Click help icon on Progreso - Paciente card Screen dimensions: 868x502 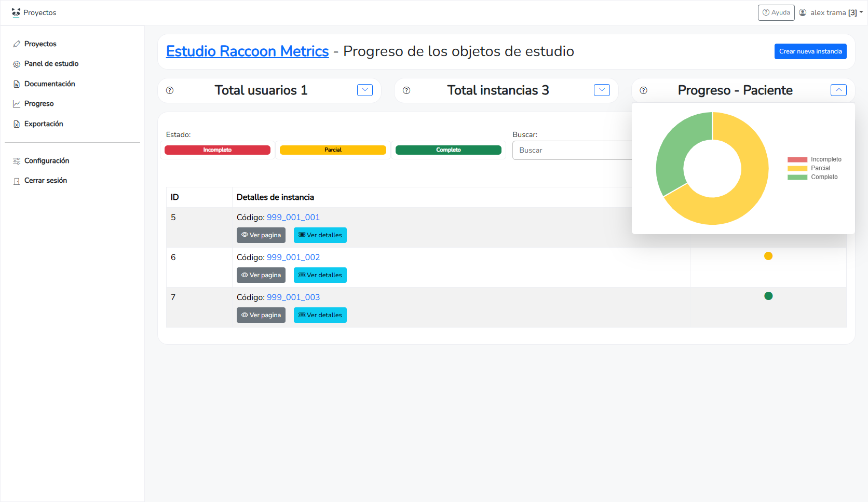(644, 90)
